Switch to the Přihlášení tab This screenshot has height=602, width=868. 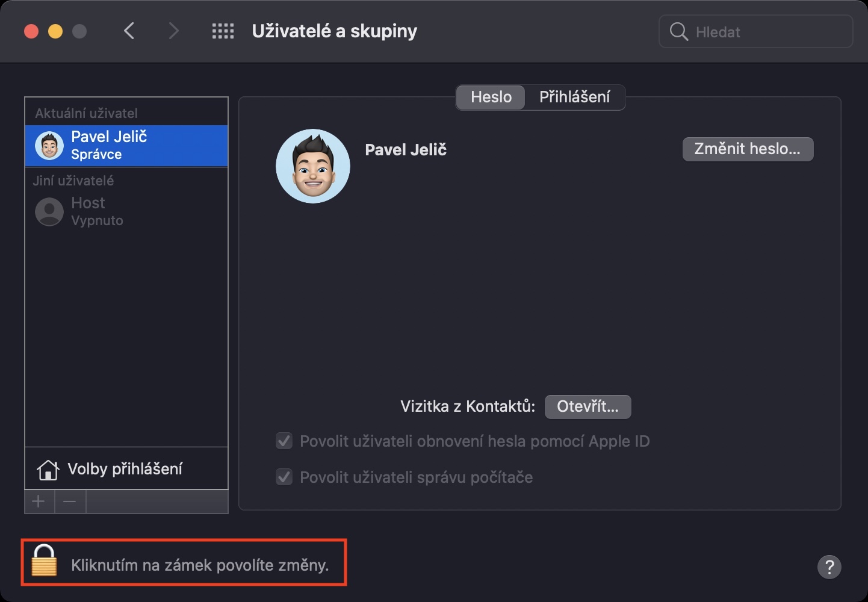click(x=574, y=97)
